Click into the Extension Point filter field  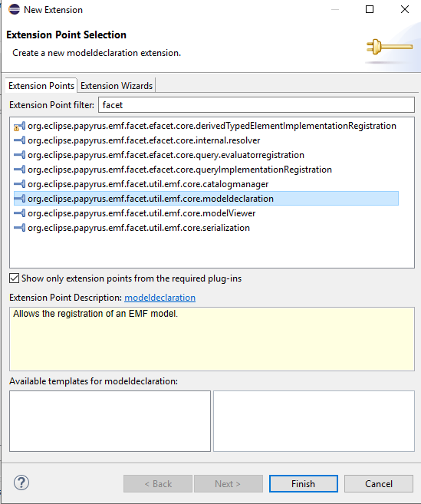(x=256, y=105)
